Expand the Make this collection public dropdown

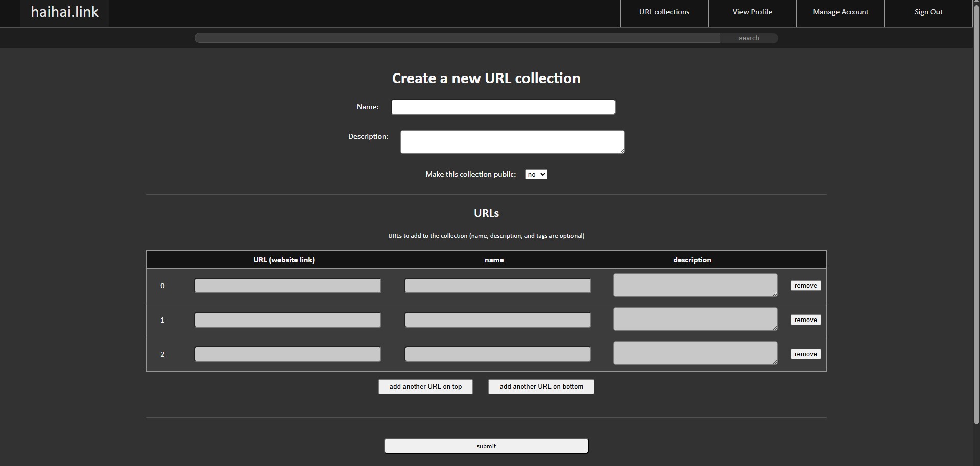tap(536, 175)
